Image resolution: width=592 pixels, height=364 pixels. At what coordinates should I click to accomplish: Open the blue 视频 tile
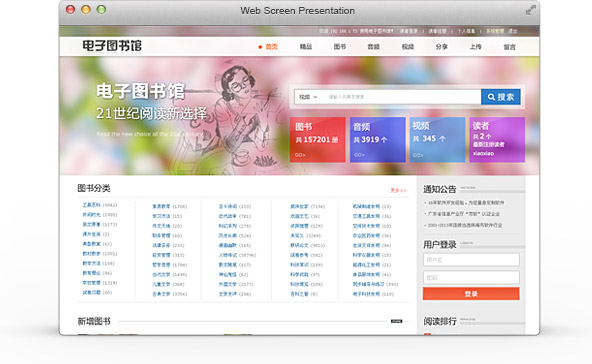click(x=437, y=140)
